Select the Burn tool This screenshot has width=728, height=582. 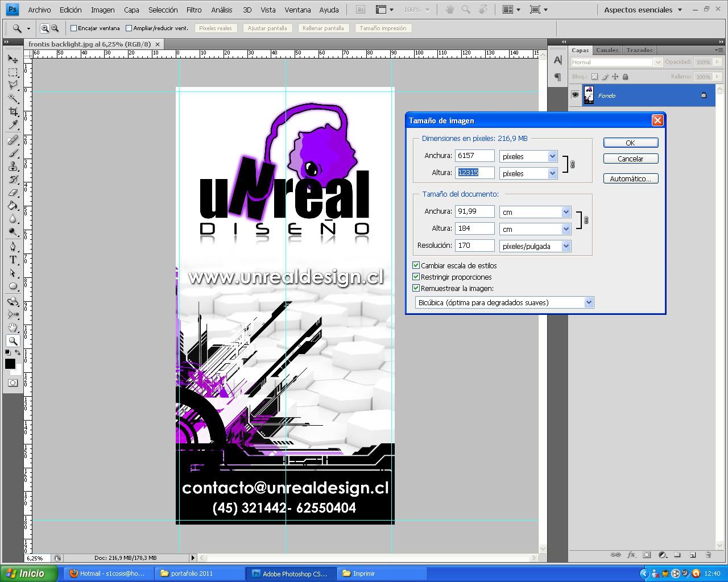coord(13,231)
